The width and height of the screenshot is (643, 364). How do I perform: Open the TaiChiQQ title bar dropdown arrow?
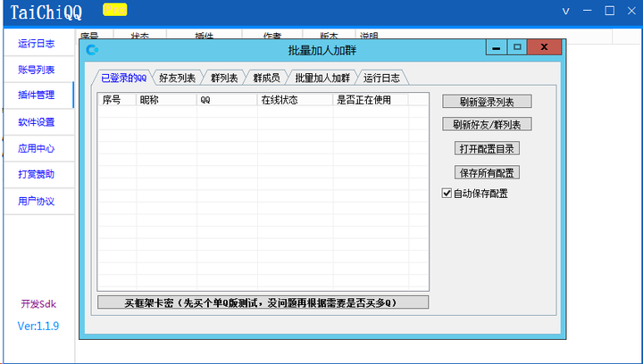pyautogui.click(x=565, y=11)
